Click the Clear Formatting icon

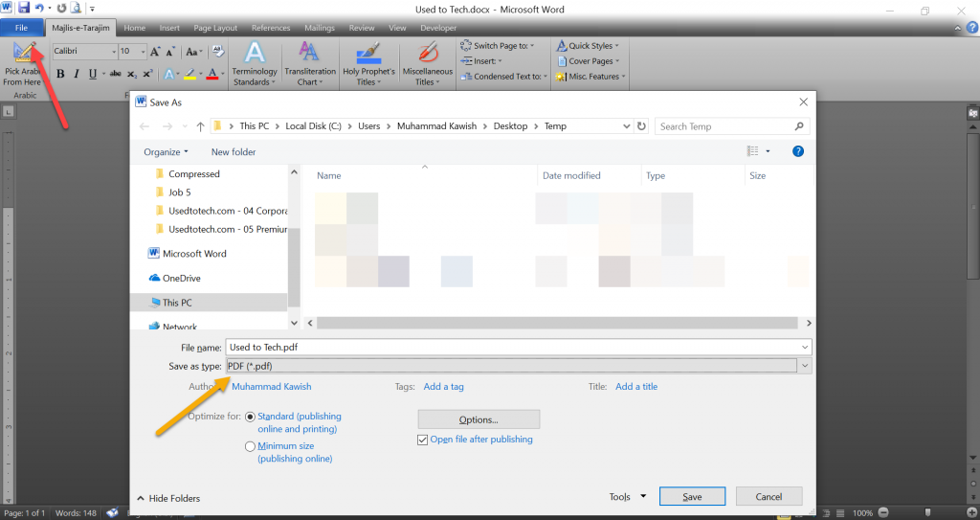(x=218, y=52)
